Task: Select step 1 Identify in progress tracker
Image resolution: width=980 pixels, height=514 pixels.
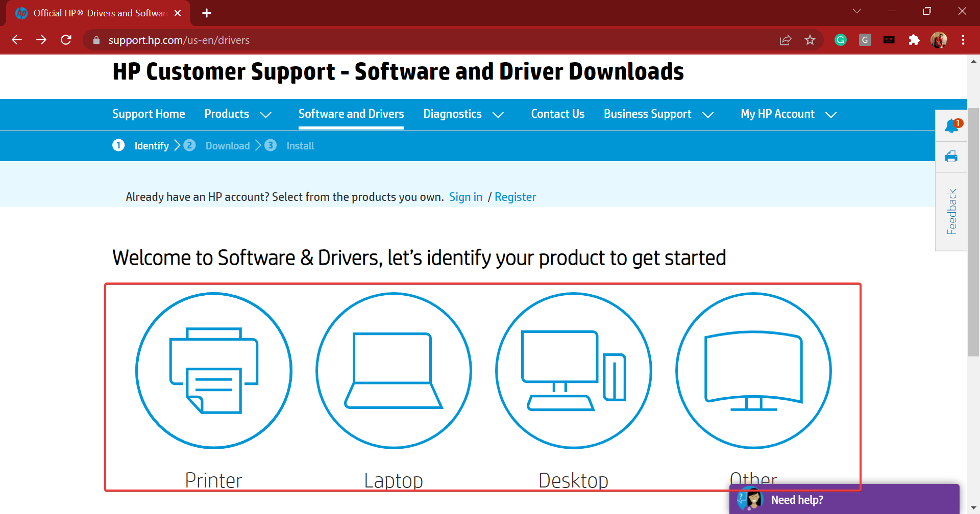Action: pyautogui.click(x=151, y=146)
